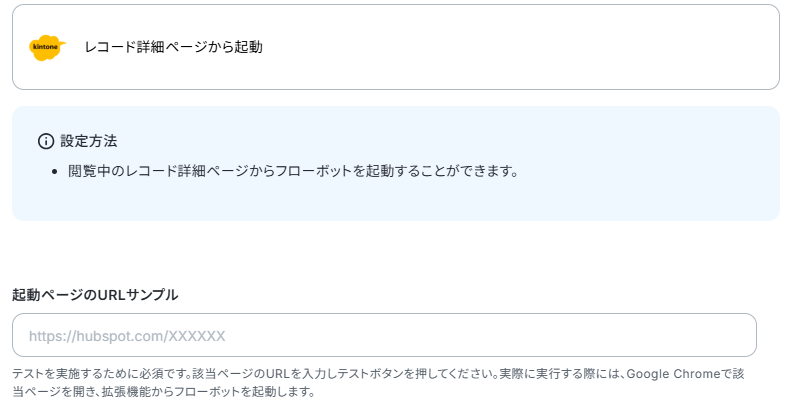Screen dimensions: 789x416
Task: Click the 起動ページのURLサンプル field label
Action: 95,295
